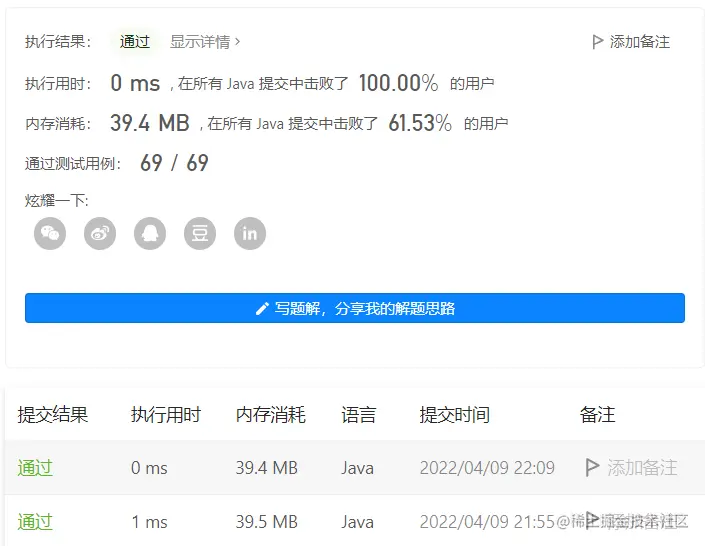This screenshot has height=546, width=705.
Task: Share result via LinkedIn icon
Action: pyautogui.click(x=250, y=233)
